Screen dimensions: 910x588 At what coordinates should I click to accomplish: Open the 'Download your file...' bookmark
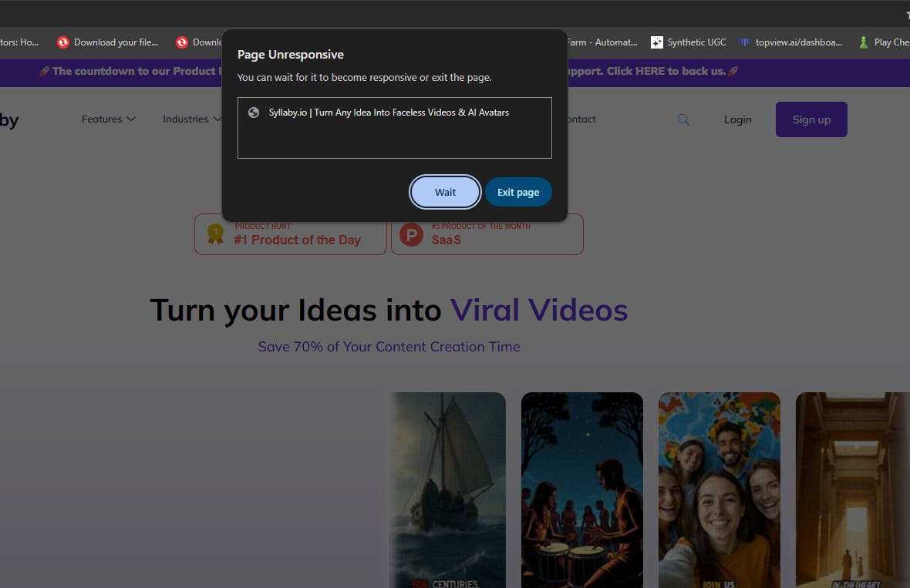pos(108,42)
